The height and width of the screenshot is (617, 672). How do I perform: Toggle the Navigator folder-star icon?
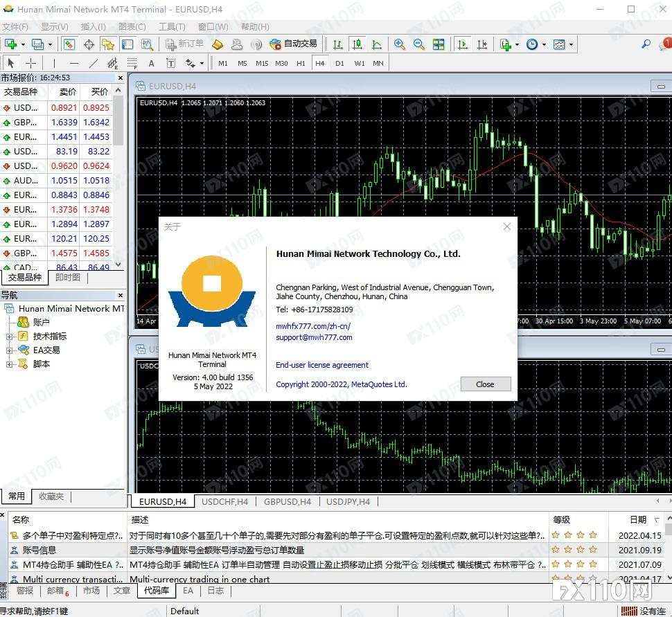(108, 44)
